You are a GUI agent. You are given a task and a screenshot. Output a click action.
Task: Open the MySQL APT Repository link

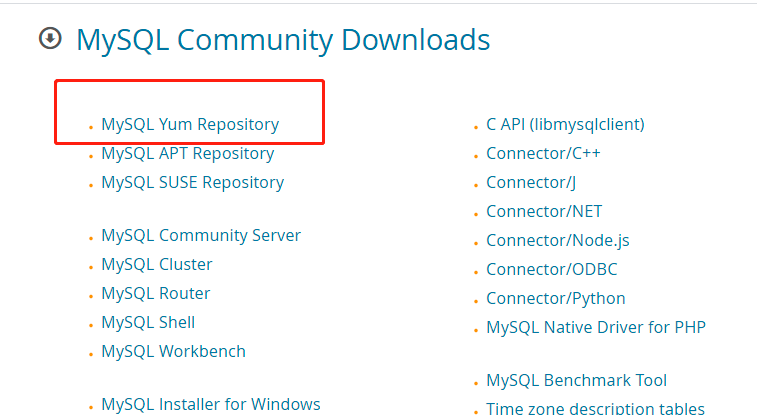point(188,153)
